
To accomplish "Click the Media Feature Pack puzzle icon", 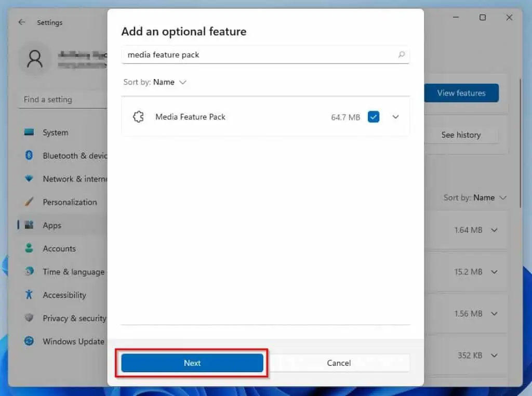I will pyautogui.click(x=138, y=117).
